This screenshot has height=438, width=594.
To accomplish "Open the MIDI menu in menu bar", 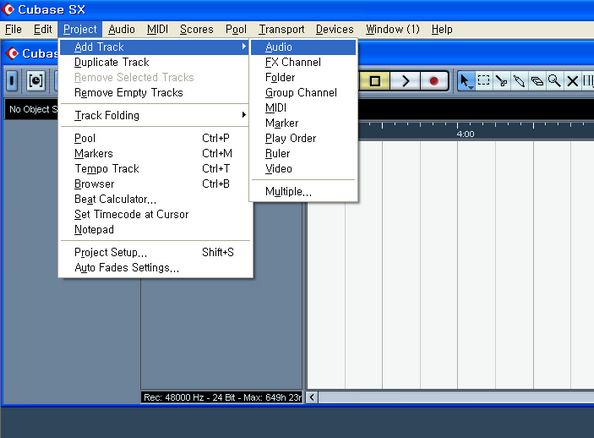I will point(158,29).
